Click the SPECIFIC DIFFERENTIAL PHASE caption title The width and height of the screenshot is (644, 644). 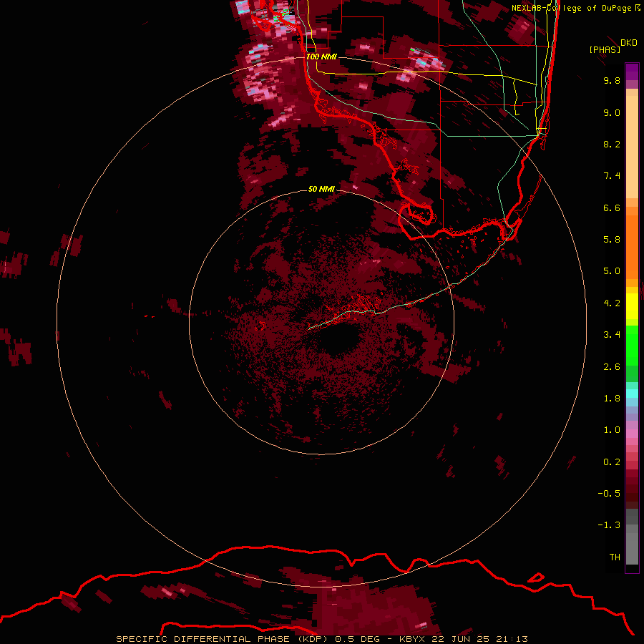pos(203,639)
